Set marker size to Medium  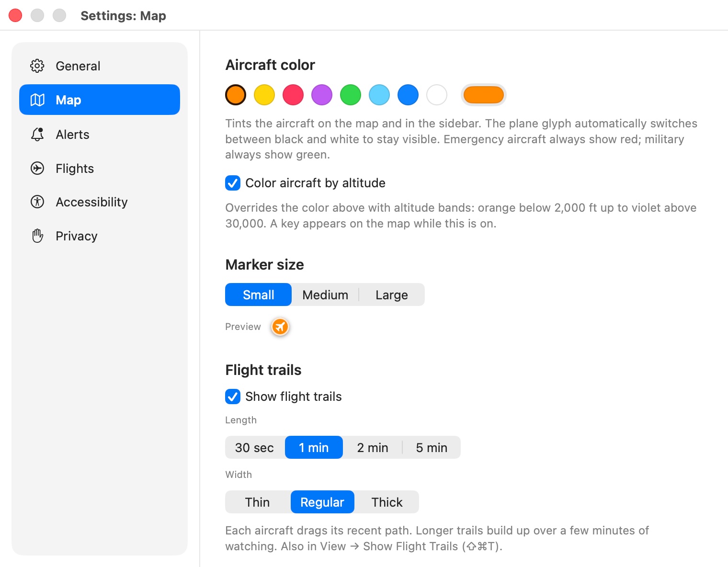[325, 295]
